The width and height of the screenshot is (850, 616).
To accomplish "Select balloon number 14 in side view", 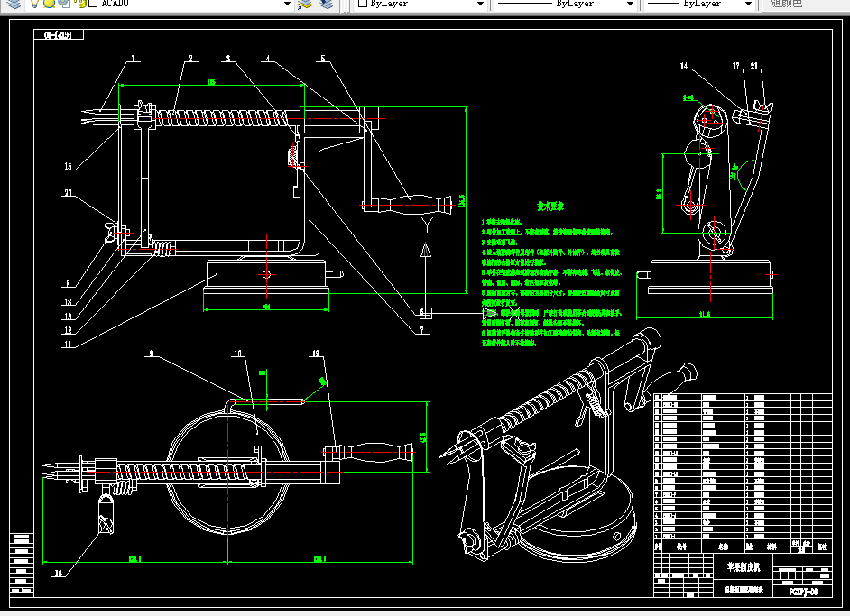I will (x=684, y=66).
